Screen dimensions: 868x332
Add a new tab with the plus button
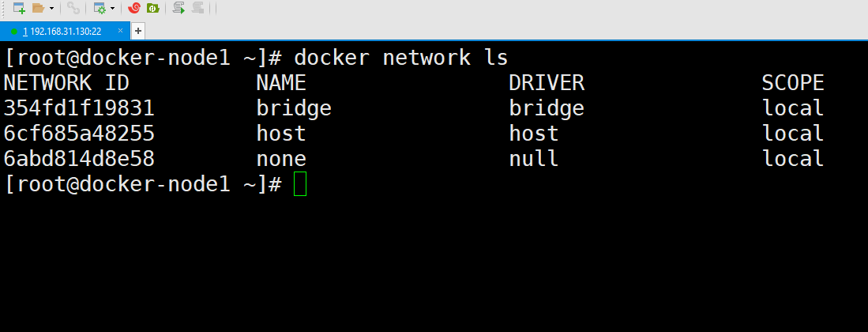point(138,31)
